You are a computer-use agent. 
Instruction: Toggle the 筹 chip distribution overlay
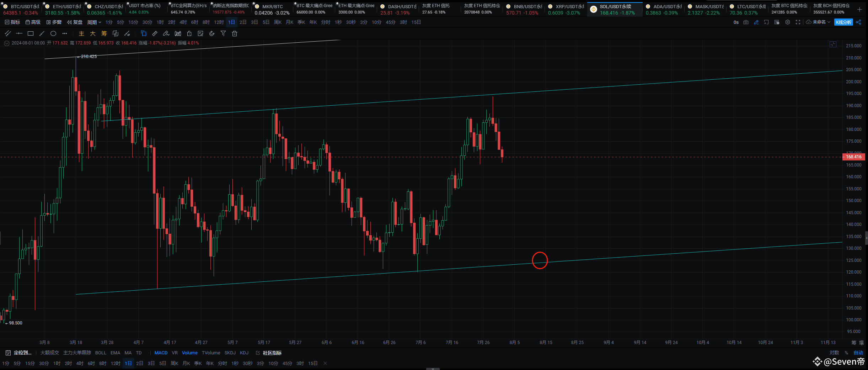click(x=104, y=33)
